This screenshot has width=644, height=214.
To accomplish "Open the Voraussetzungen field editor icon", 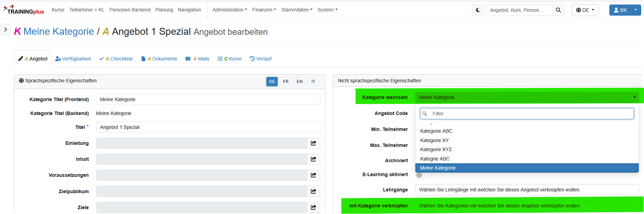I will pyautogui.click(x=313, y=175).
